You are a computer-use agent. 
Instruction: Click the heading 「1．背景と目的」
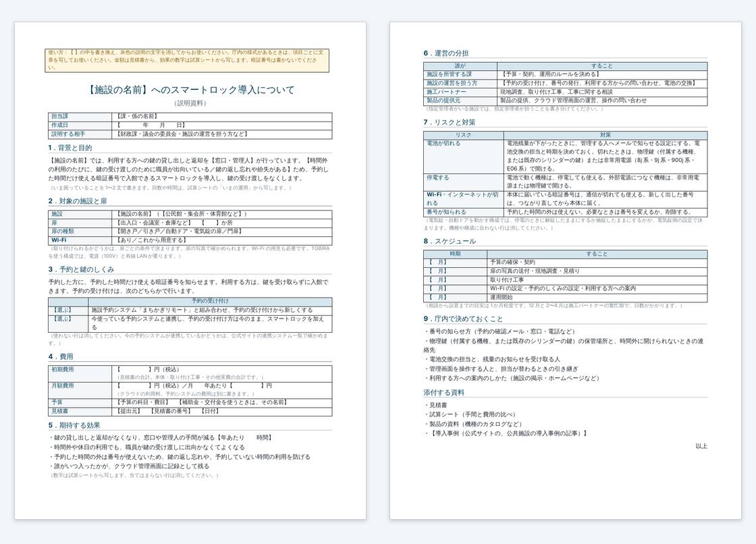click(x=70, y=148)
